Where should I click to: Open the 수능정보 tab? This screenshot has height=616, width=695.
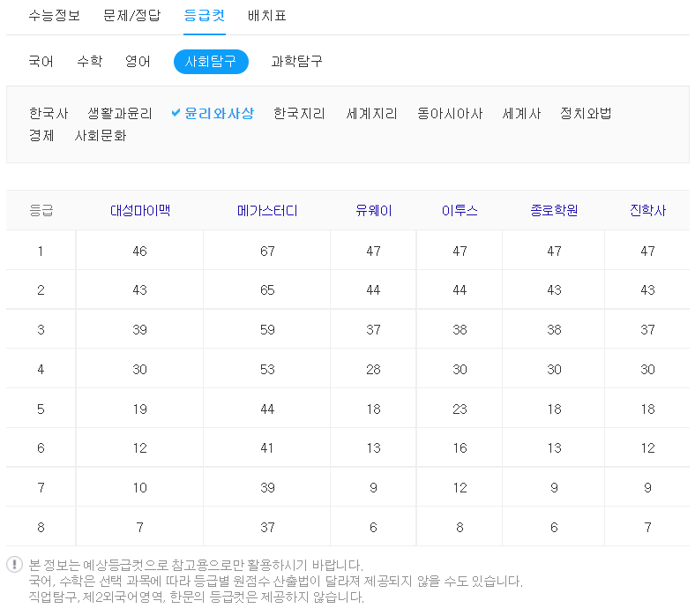(54, 16)
